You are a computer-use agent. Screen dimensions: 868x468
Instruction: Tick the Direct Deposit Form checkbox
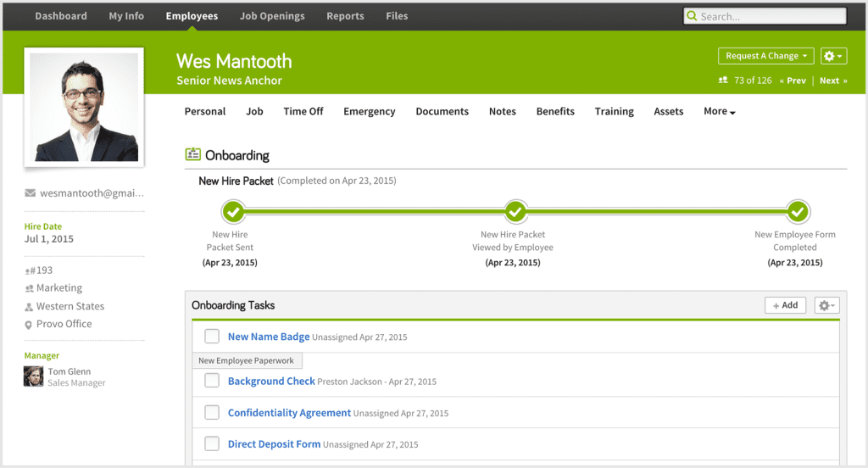(x=212, y=444)
